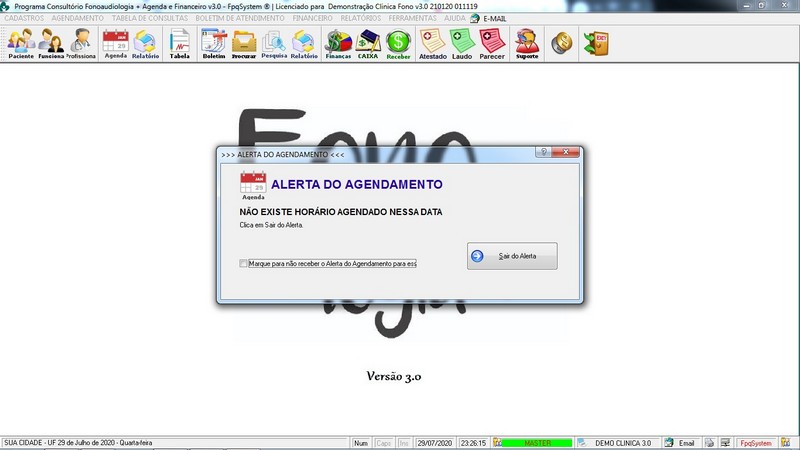The height and width of the screenshot is (450, 800).
Task: Open the BOLETIM DE ATENDIMENTO menu
Action: coord(240,18)
